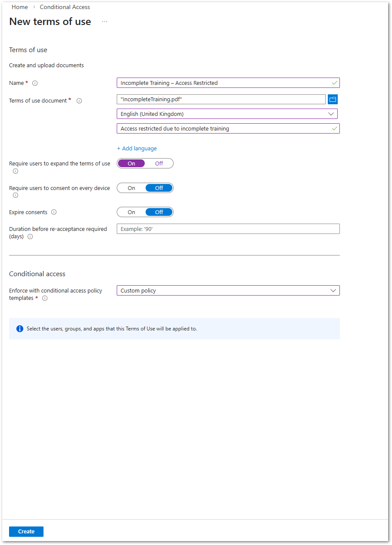Click the Name field with Incomplete Training text

click(x=228, y=83)
